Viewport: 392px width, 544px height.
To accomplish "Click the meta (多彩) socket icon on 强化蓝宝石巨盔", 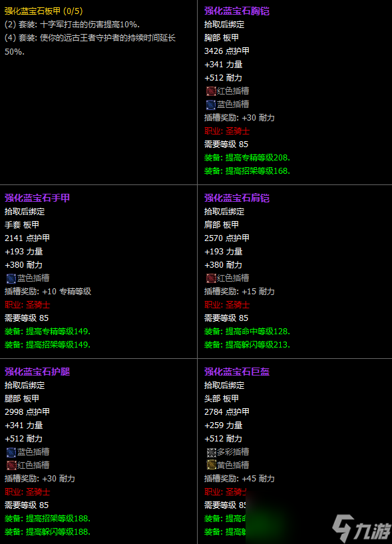I will tap(211, 452).
